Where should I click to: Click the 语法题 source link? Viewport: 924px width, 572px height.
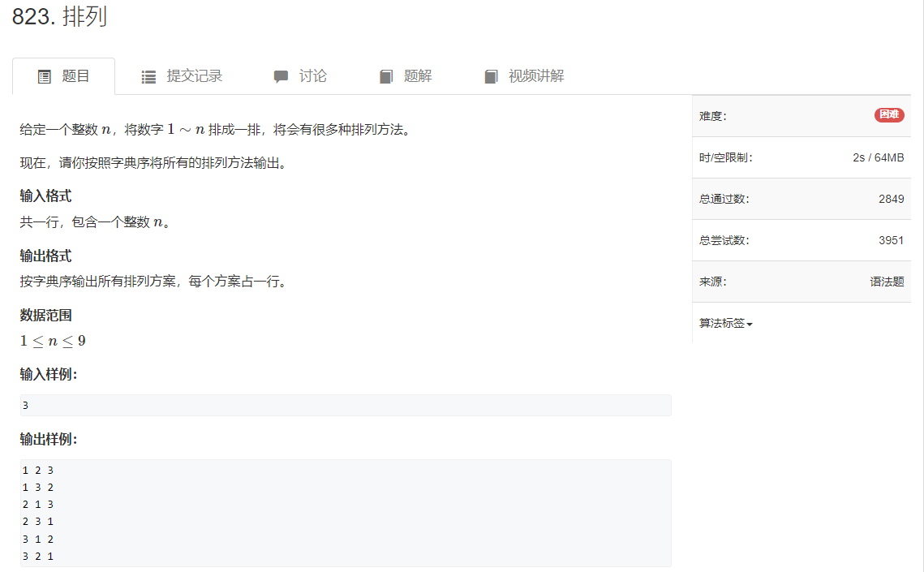pos(887,282)
